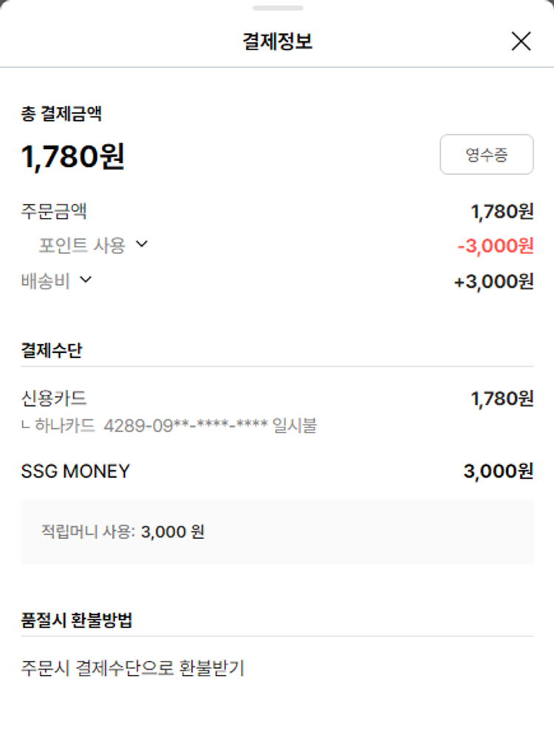The height and width of the screenshot is (756, 554).
Task: Expand the 배송비 chevron arrow
Action: coord(86,280)
